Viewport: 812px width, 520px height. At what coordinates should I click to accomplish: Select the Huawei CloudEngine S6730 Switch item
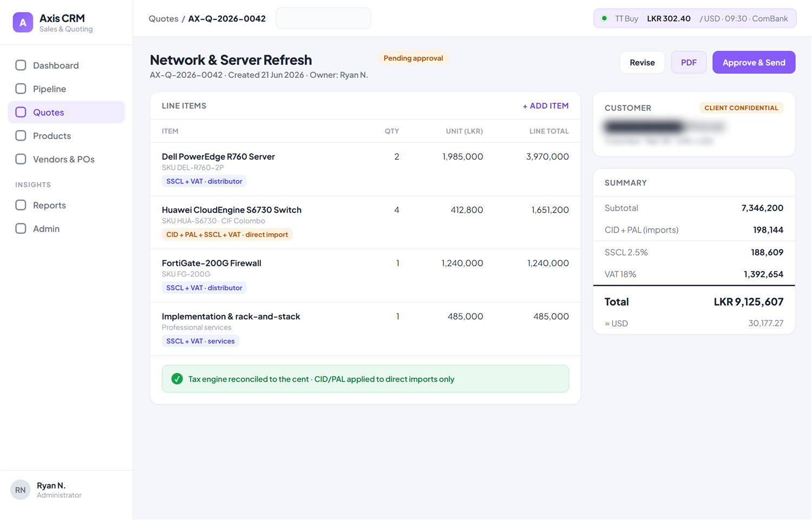click(232, 210)
